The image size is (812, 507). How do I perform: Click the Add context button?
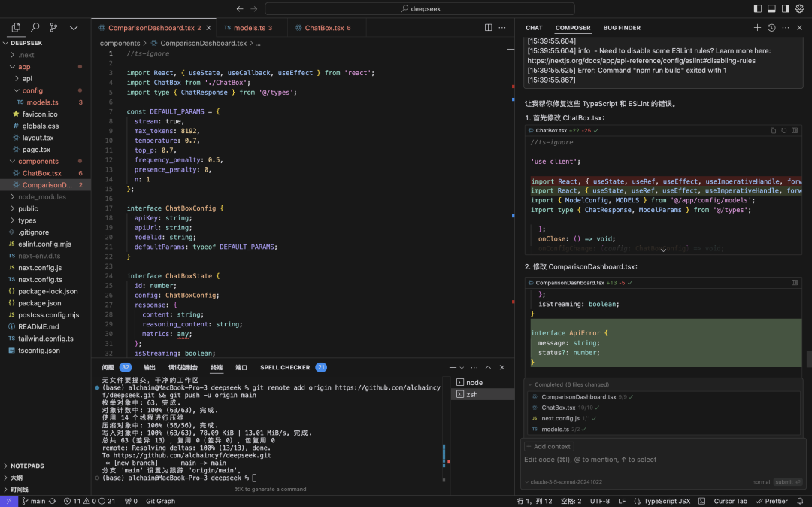pos(549,446)
